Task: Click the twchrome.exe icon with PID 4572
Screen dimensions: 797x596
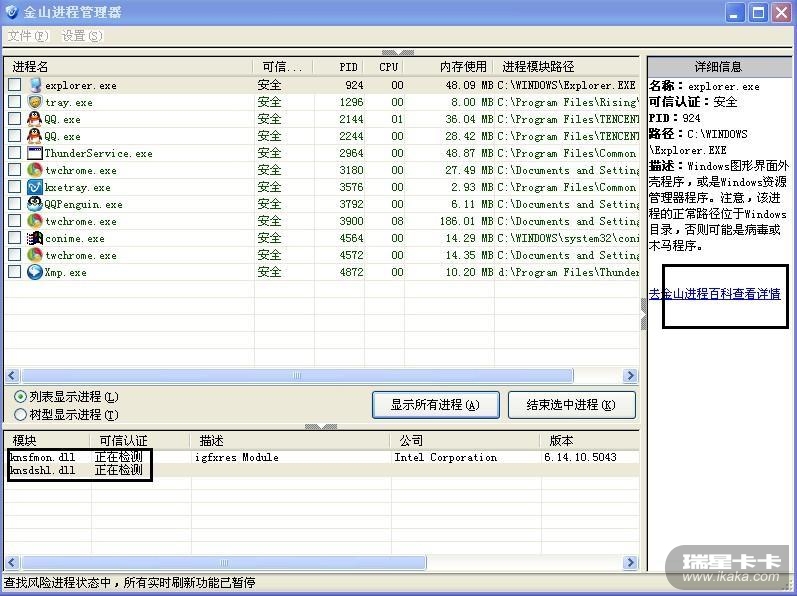Action: pyautogui.click(x=35, y=255)
